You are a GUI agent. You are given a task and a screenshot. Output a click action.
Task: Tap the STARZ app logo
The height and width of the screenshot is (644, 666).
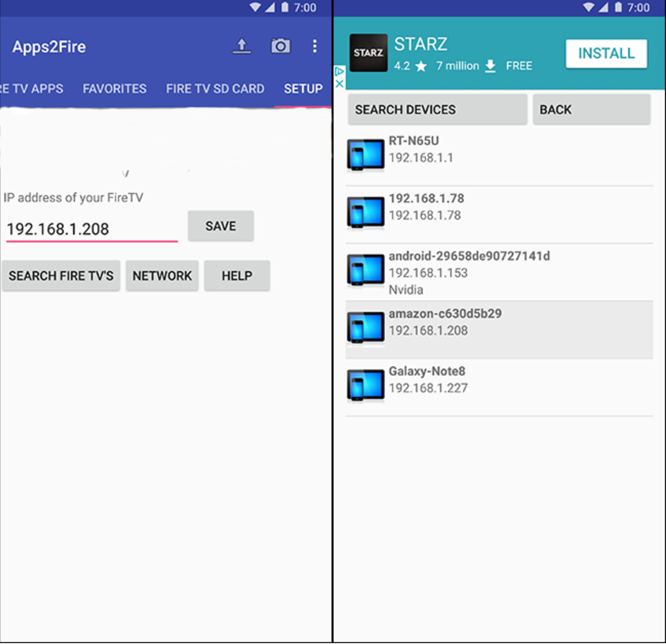[x=369, y=53]
